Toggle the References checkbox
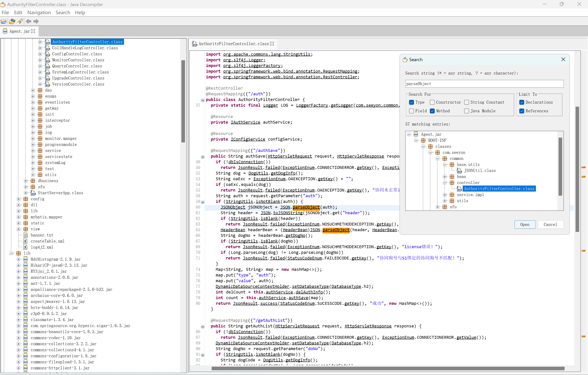Image resolution: width=588 pixels, height=375 pixels. [x=522, y=111]
